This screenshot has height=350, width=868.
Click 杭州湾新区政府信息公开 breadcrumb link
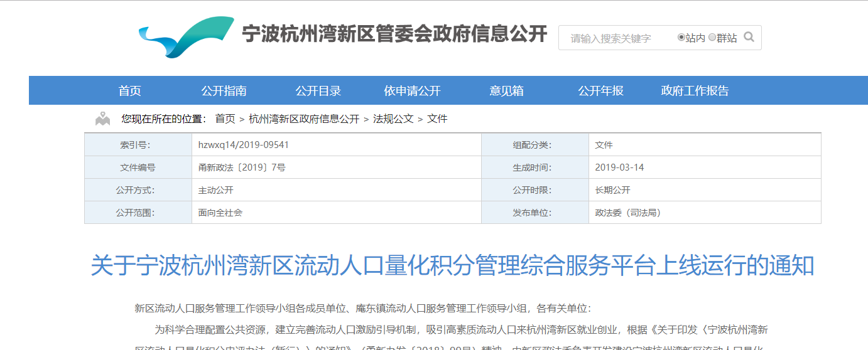(x=304, y=119)
